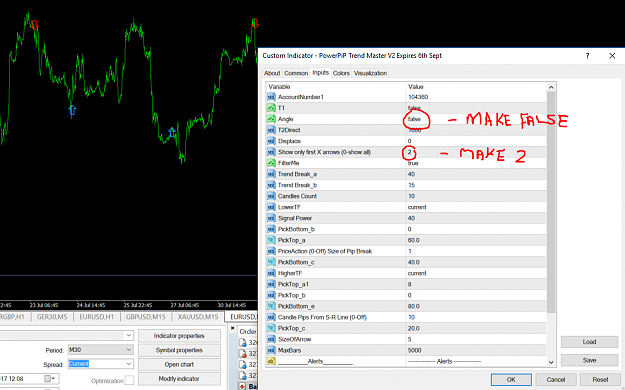Click the FilterMe boolean type icon
This screenshot has width=625, height=390.
click(x=271, y=163)
